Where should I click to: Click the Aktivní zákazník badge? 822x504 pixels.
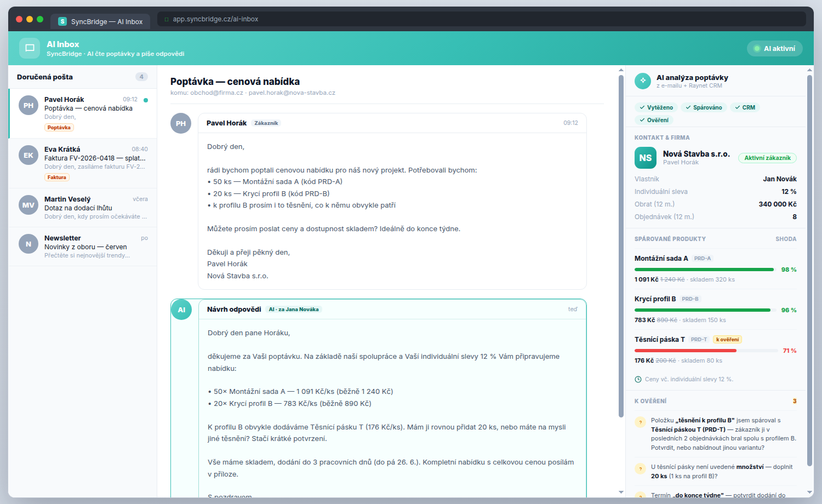point(767,158)
